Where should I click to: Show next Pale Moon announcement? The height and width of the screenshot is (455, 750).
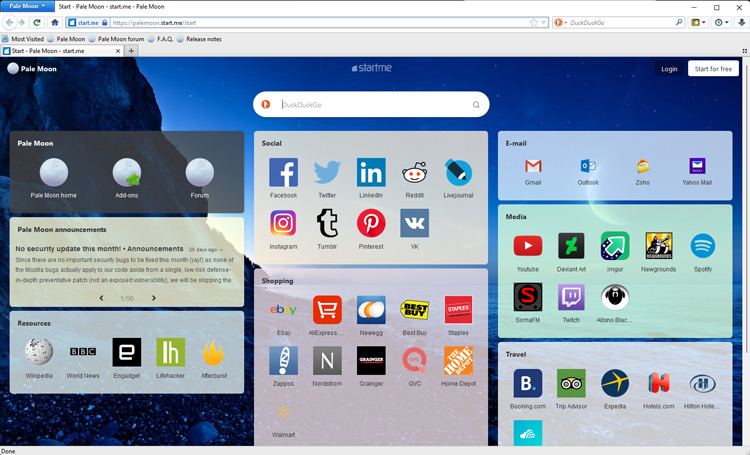pos(154,298)
